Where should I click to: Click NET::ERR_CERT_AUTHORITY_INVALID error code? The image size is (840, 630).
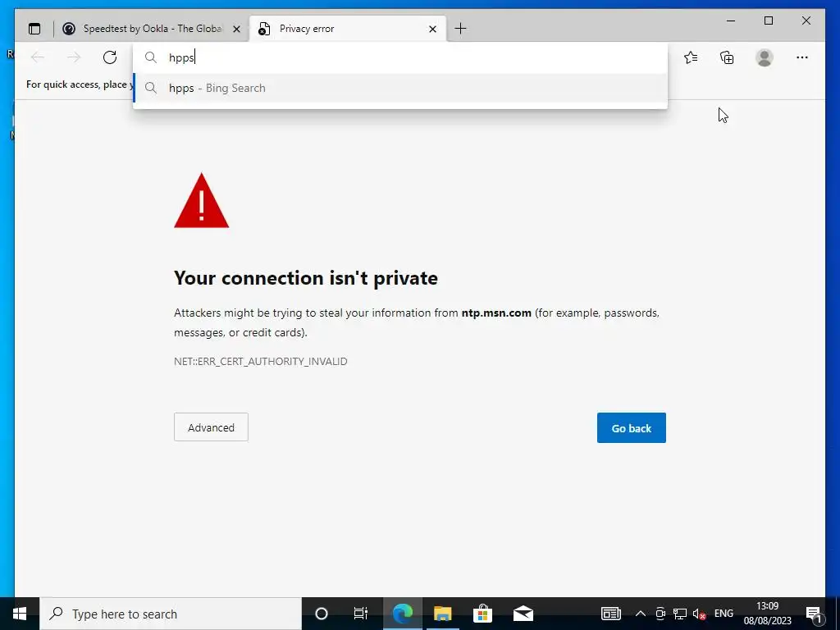(x=260, y=362)
